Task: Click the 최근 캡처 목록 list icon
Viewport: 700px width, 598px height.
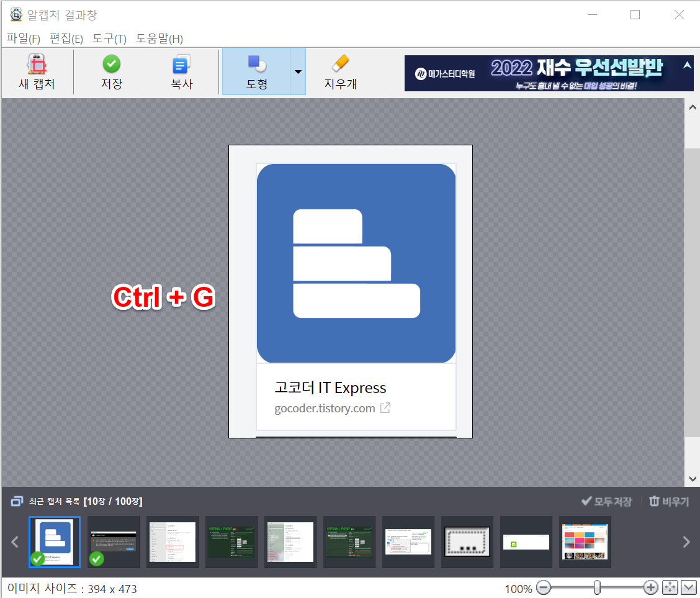Action: (x=17, y=501)
